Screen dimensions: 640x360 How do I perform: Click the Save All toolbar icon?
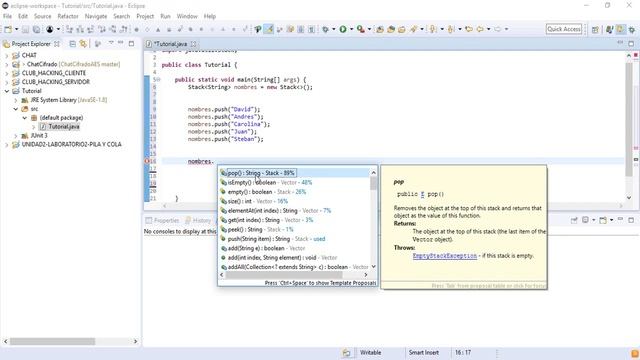(x=36, y=29)
